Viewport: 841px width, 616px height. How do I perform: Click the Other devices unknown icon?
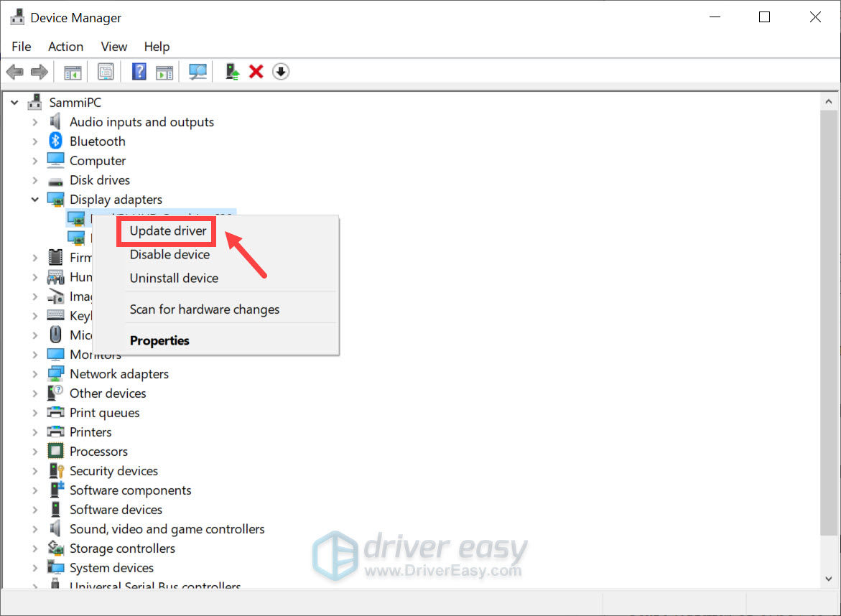55,393
